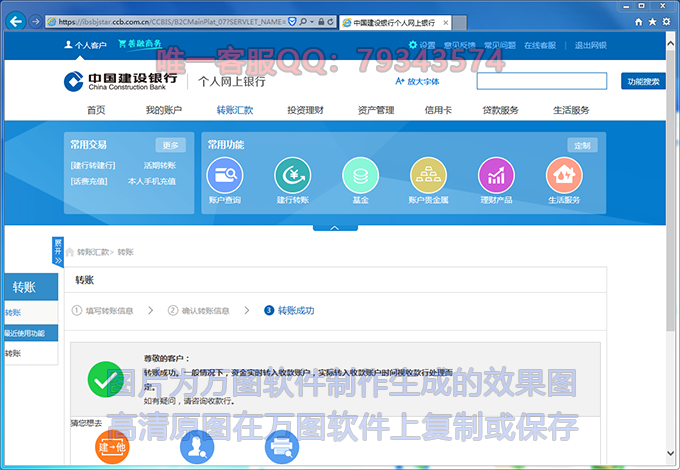Click the 生活服务 life services icon
This screenshot has height=470, width=680.
pyautogui.click(x=564, y=176)
